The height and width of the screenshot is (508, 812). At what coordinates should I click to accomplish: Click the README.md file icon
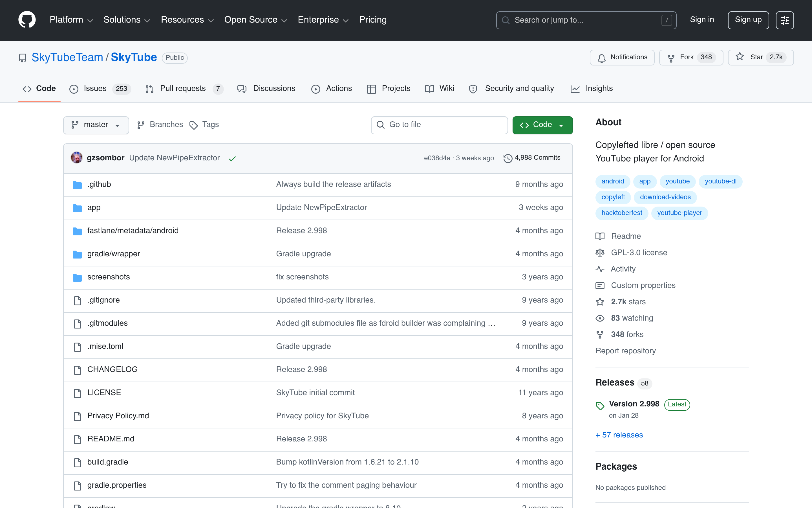[78, 439]
